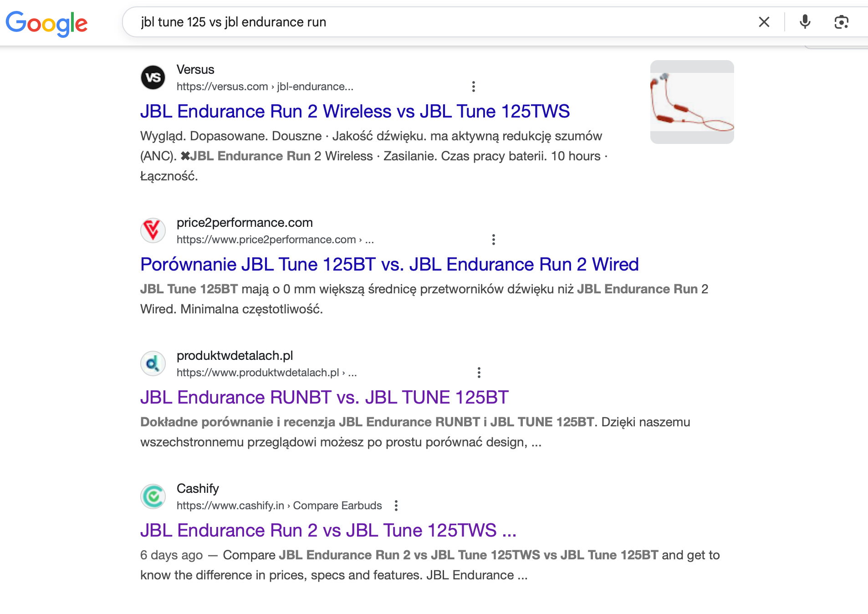
Task: Click the red earphones thumbnail image
Action: [x=692, y=102]
